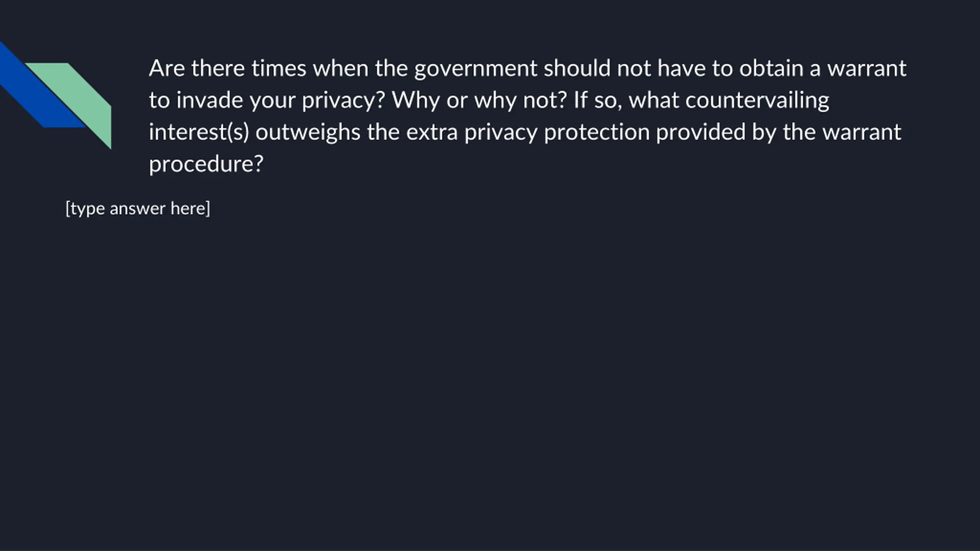The width and height of the screenshot is (980, 551).
Task: Click the word "protection" in the third line
Action: (597, 132)
